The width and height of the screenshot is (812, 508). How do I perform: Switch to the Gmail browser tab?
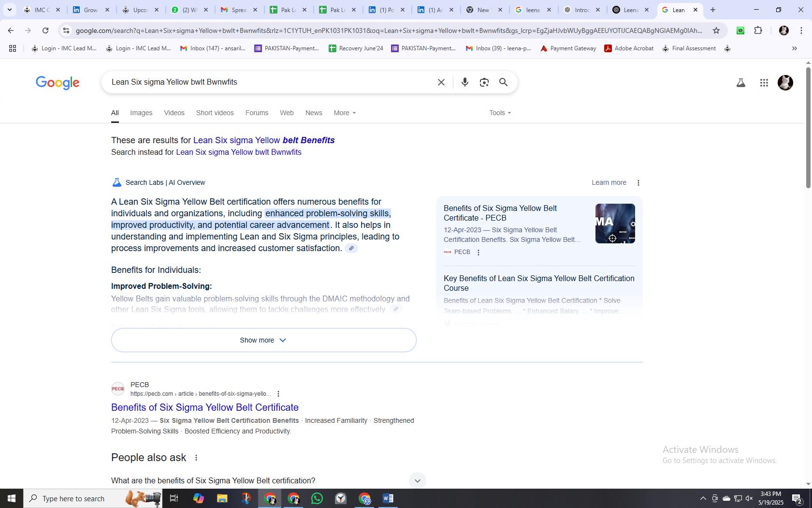238,10
